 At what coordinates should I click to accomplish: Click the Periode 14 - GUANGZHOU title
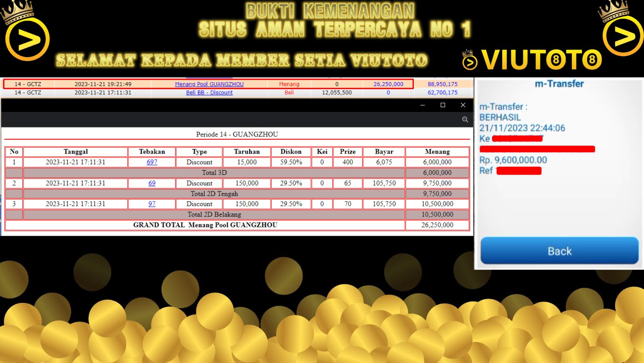[x=237, y=134]
